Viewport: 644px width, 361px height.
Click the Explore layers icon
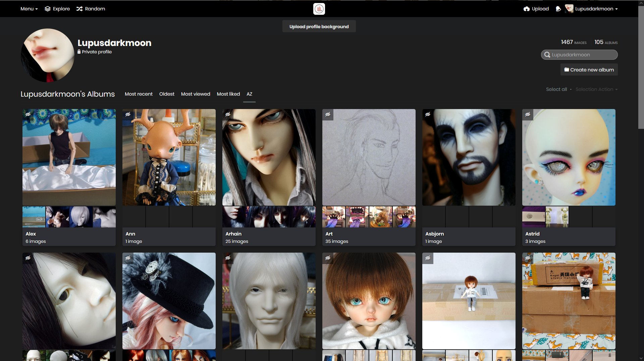[48, 9]
